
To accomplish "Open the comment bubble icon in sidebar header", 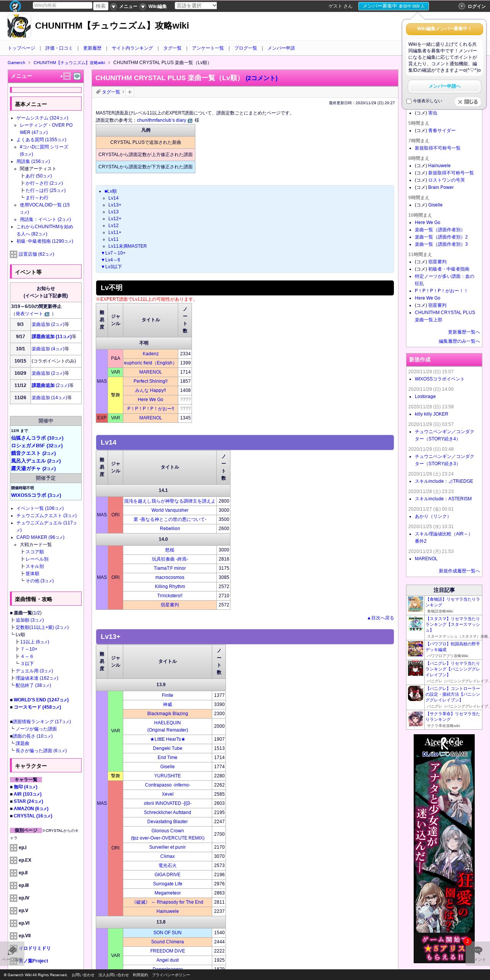I will 77,76.
